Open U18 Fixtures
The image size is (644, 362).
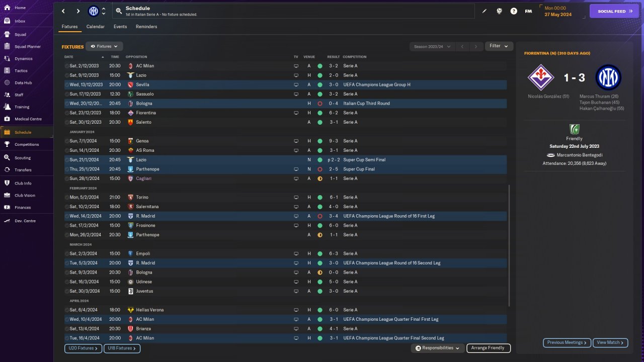(122, 348)
